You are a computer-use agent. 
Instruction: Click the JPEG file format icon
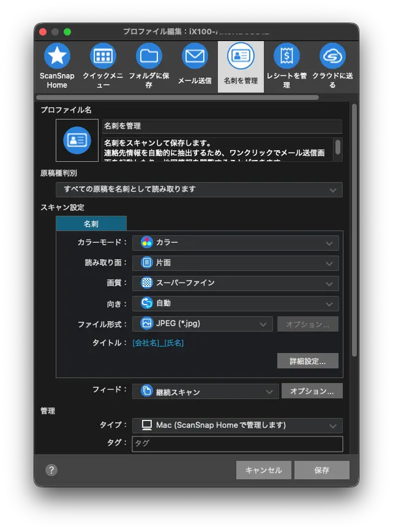(147, 324)
